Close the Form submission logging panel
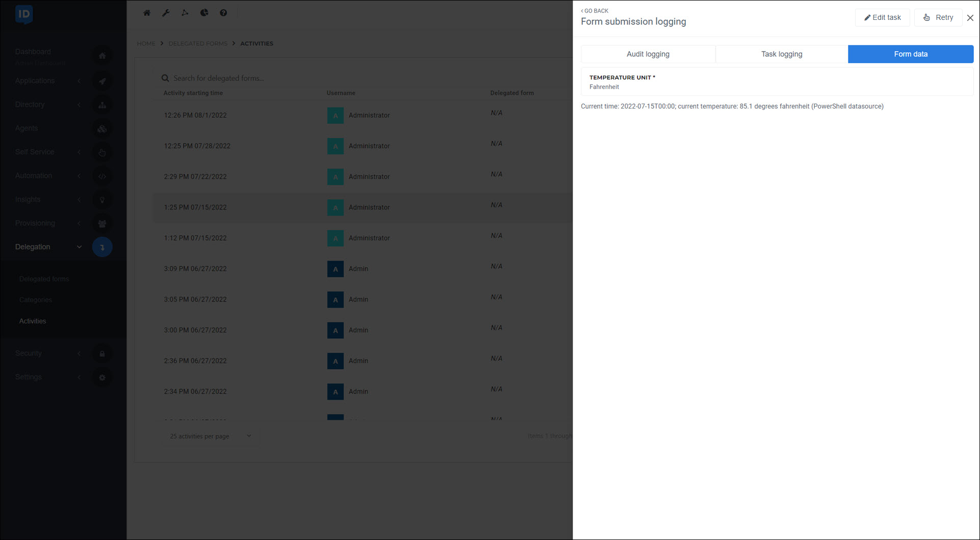 970,17
